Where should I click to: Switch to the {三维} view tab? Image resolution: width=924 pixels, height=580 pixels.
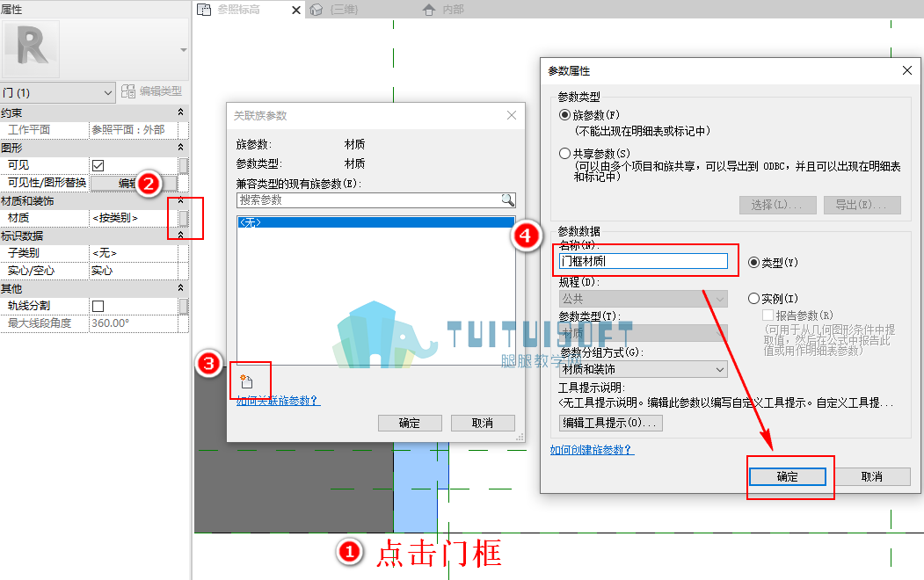coord(335,10)
